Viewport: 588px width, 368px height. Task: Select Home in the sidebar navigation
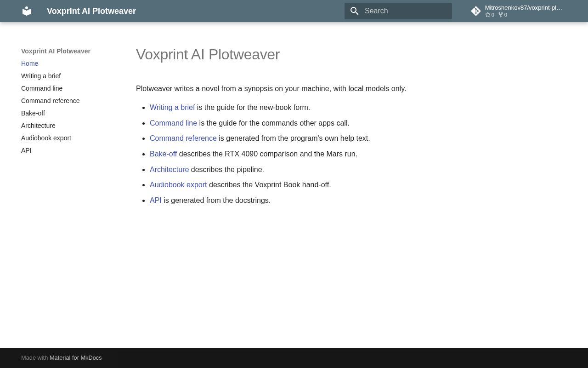pyautogui.click(x=30, y=63)
